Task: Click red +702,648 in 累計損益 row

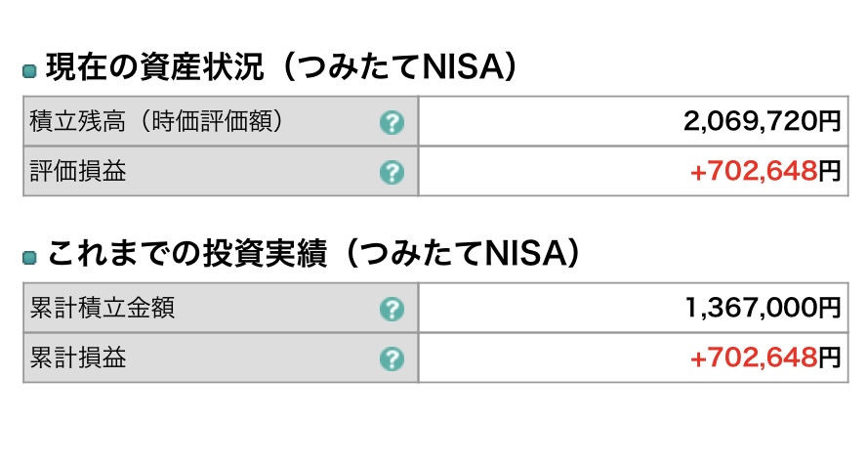Action: (x=754, y=357)
